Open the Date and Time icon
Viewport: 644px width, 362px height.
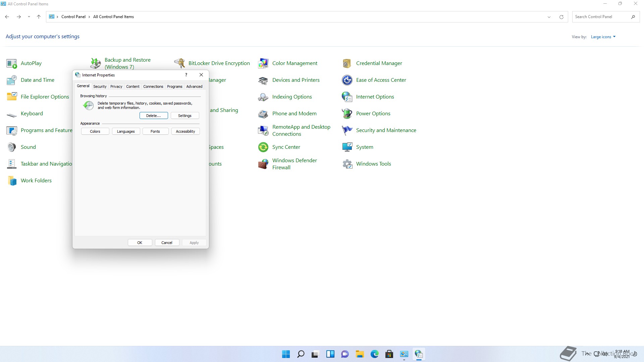[x=12, y=80]
